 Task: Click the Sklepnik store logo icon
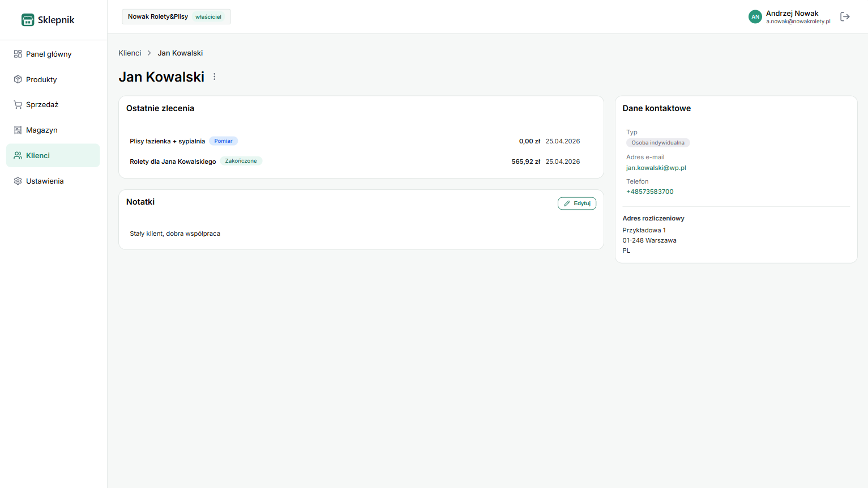tap(28, 20)
